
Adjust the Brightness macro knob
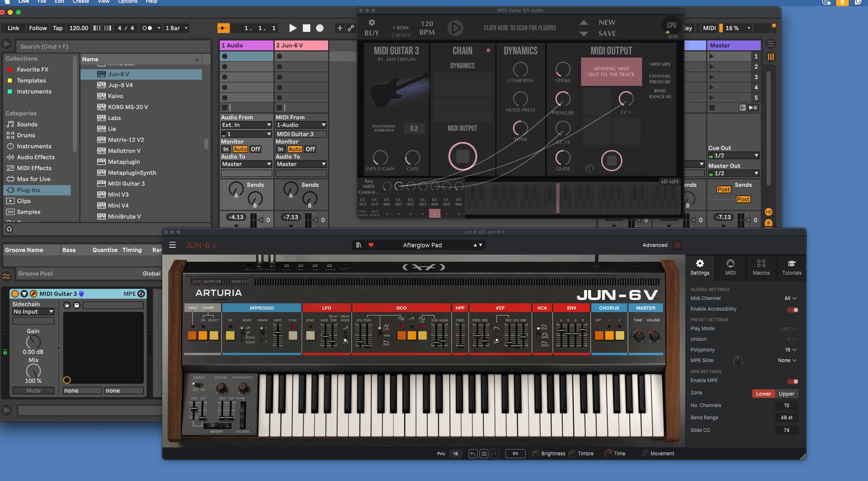[x=536, y=453]
